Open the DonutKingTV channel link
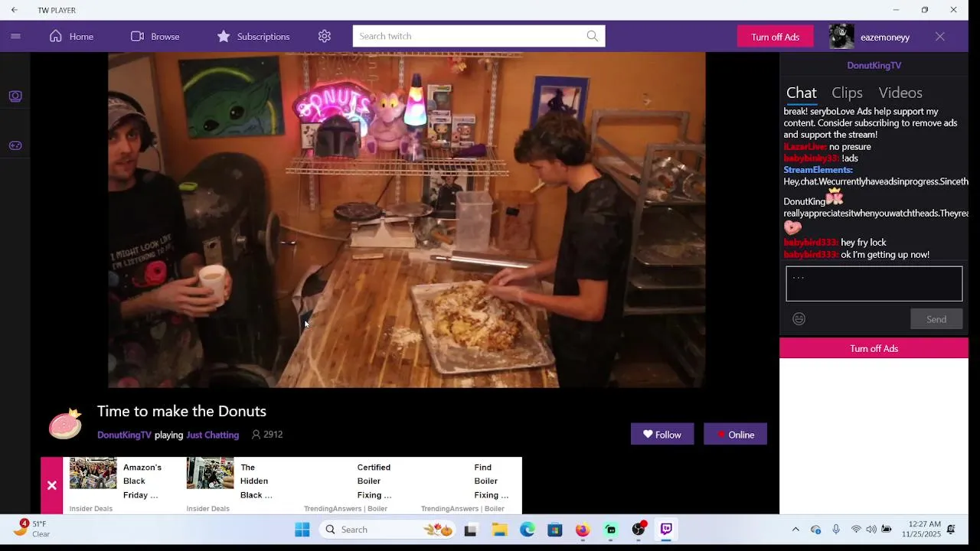The width and height of the screenshot is (980, 551). [x=124, y=435]
